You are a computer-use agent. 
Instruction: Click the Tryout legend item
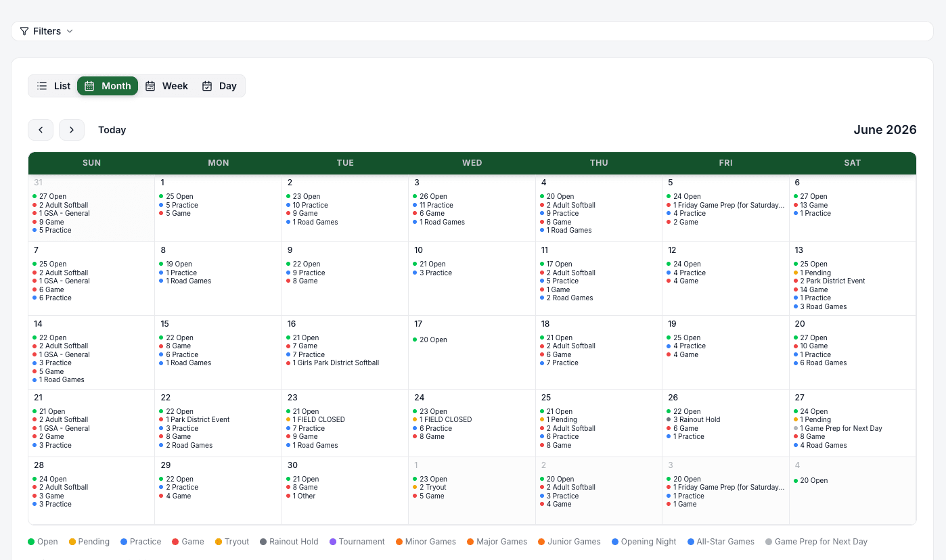click(232, 542)
